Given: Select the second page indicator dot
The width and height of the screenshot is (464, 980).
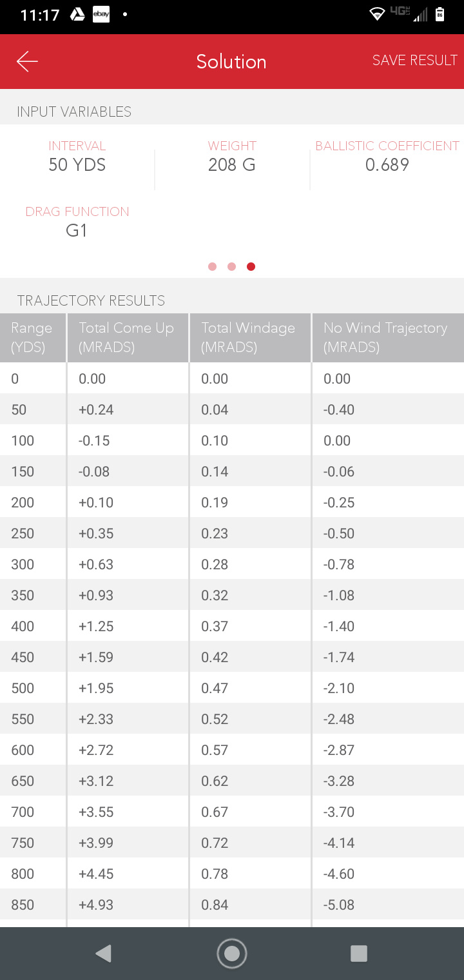Looking at the screenshot, I should tap(232, 266).
